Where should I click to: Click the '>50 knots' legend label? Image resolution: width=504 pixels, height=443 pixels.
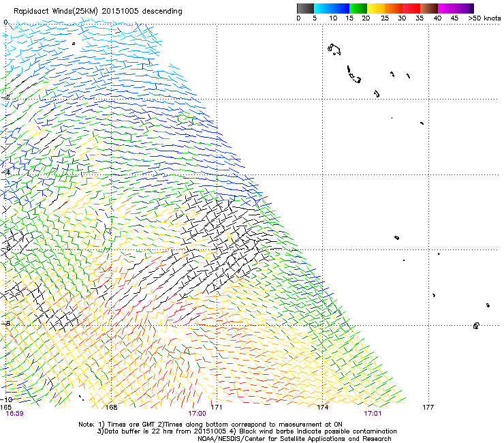484,18
